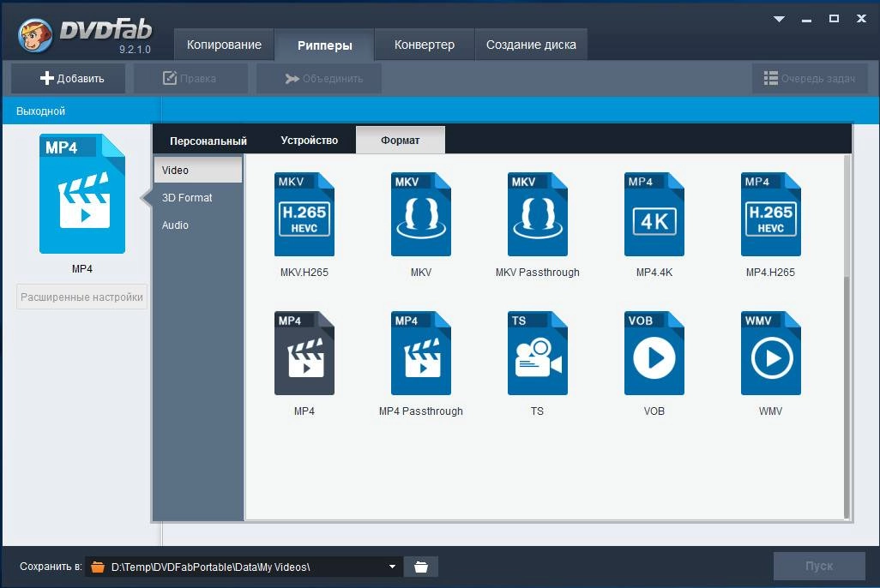This screenshot has height=588, width=880.
Task: Click the large MP4 output profile icon
Action: 82,194
